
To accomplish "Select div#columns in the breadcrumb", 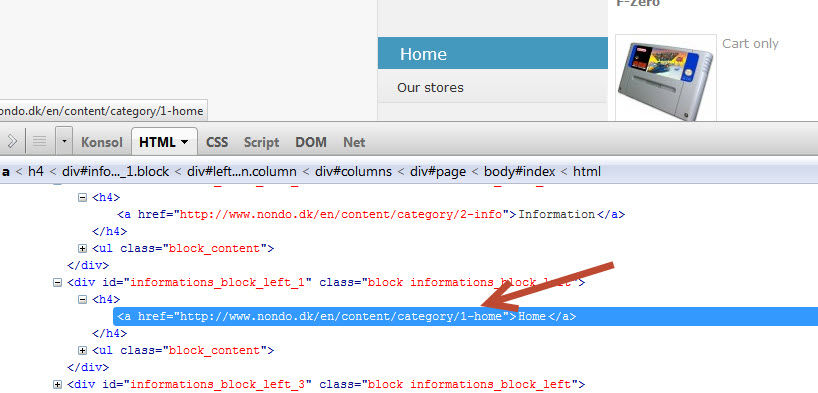I will coord(353,171).
